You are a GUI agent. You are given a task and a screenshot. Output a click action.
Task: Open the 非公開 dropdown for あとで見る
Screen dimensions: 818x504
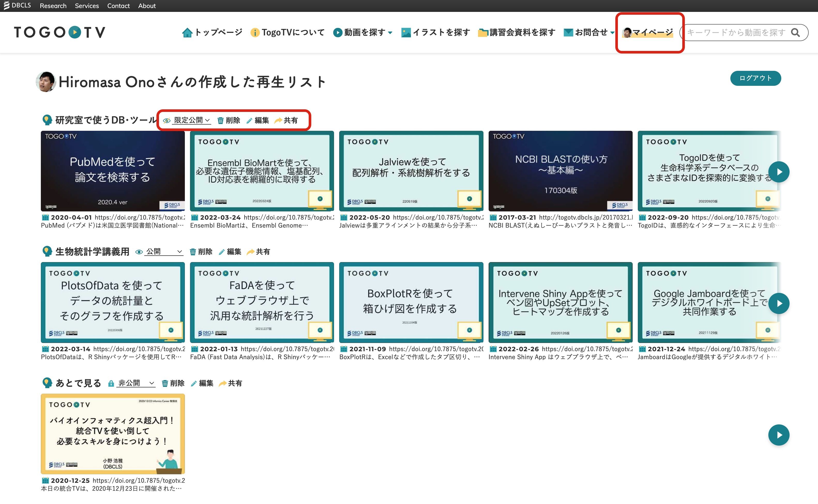point(136,383)
